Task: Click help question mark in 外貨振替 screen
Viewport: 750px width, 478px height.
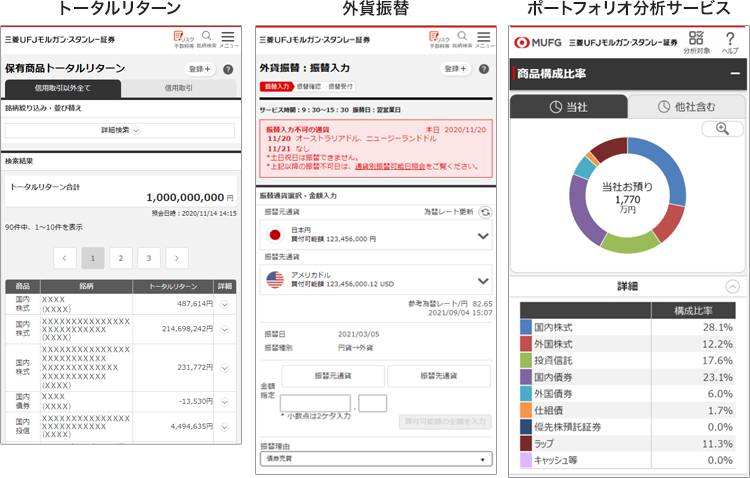Action: click(484, 69)
